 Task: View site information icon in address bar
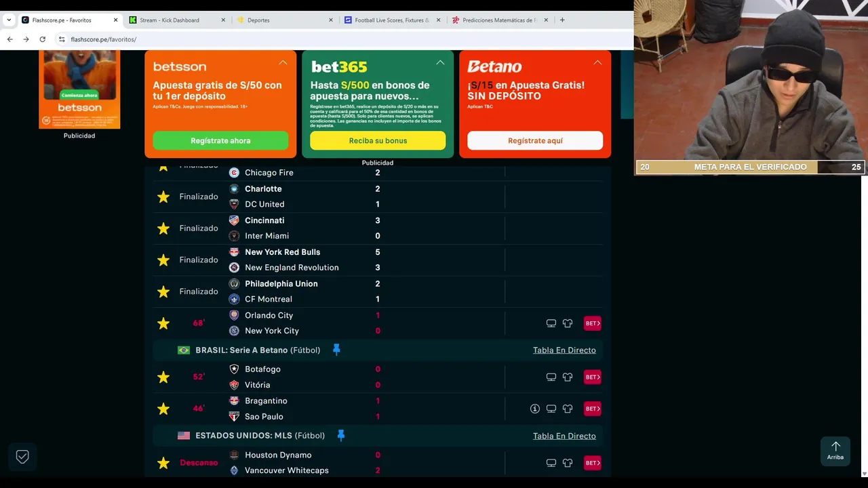(62, 39)
